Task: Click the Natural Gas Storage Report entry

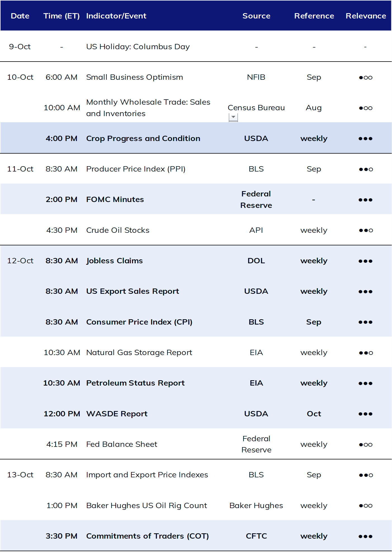Action: [x=139, y=353]
